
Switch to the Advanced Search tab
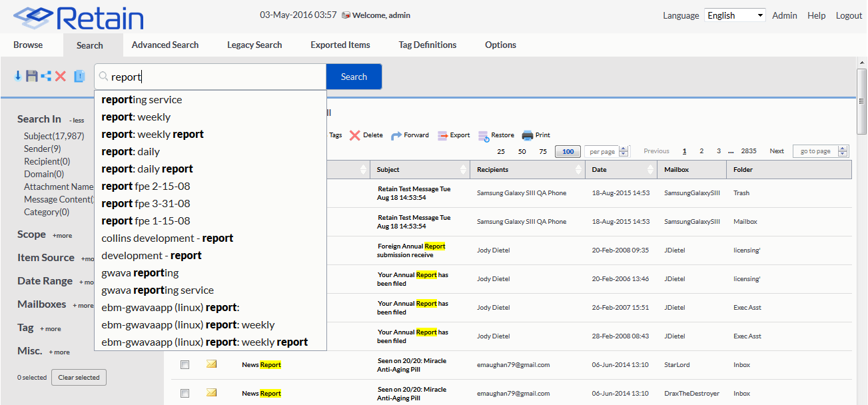click(165, 45)
